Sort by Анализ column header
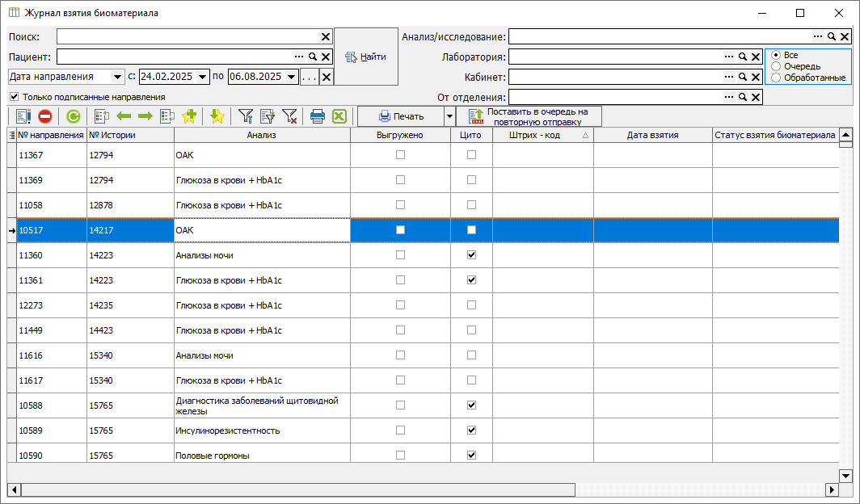This screenshot has width=860, height=504. pos(262,135)
